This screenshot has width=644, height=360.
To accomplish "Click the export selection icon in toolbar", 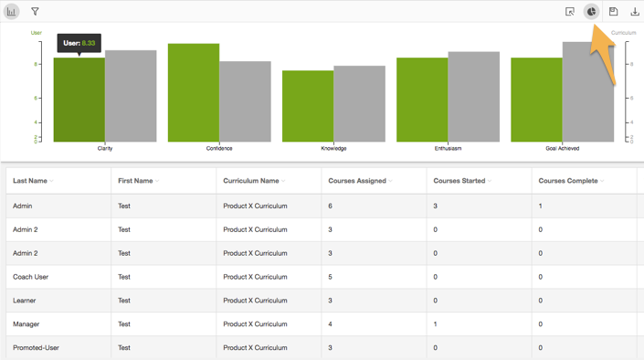I will [x=570, y=12].
